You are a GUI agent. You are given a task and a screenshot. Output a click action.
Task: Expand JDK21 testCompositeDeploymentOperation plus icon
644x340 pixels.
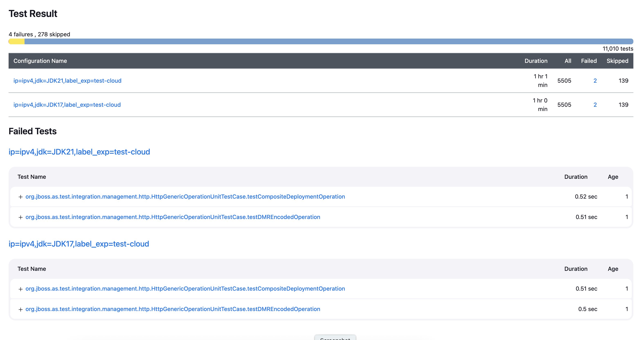[20, 197]
